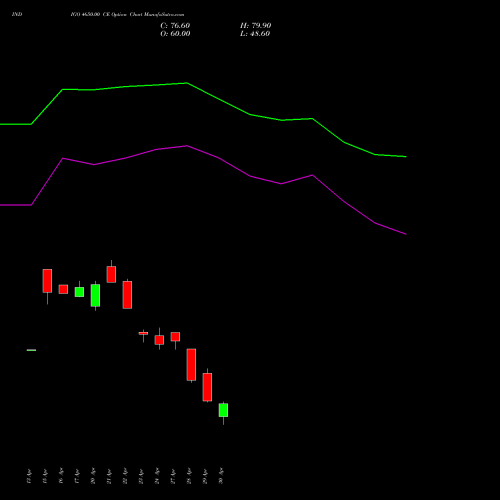Click the IND label in the top corner
Viewport: 500px width, 500px height.
pos(17,14)
